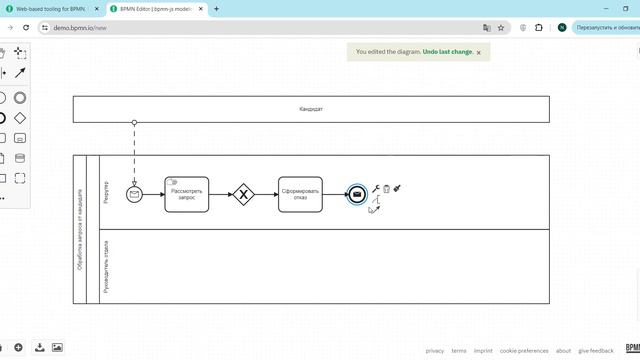Select the message end event

(x=357, y=194)
